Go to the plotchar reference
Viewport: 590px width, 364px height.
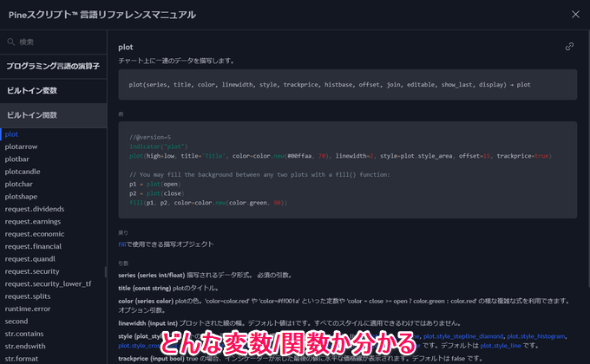19,184
